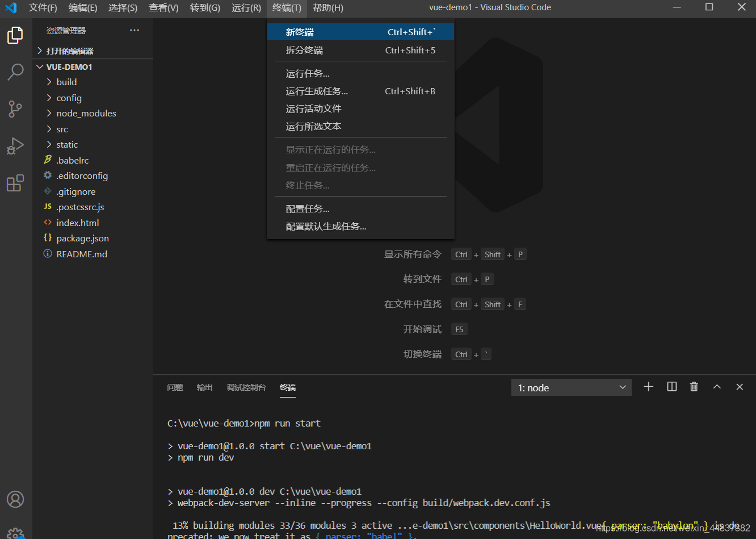This screenshot has width=756, height=539.
Task: Open the 选择(S) menu
Action: click(x=123, y=8)
